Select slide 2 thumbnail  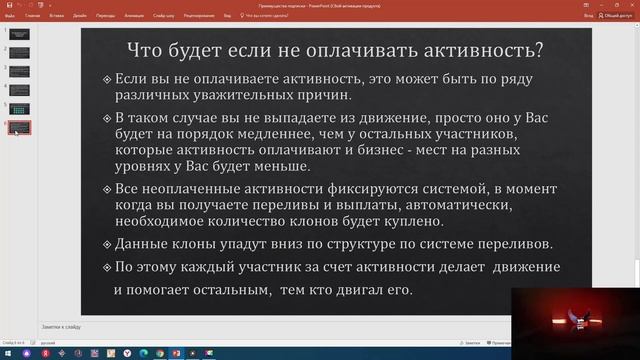click(19, 53)
